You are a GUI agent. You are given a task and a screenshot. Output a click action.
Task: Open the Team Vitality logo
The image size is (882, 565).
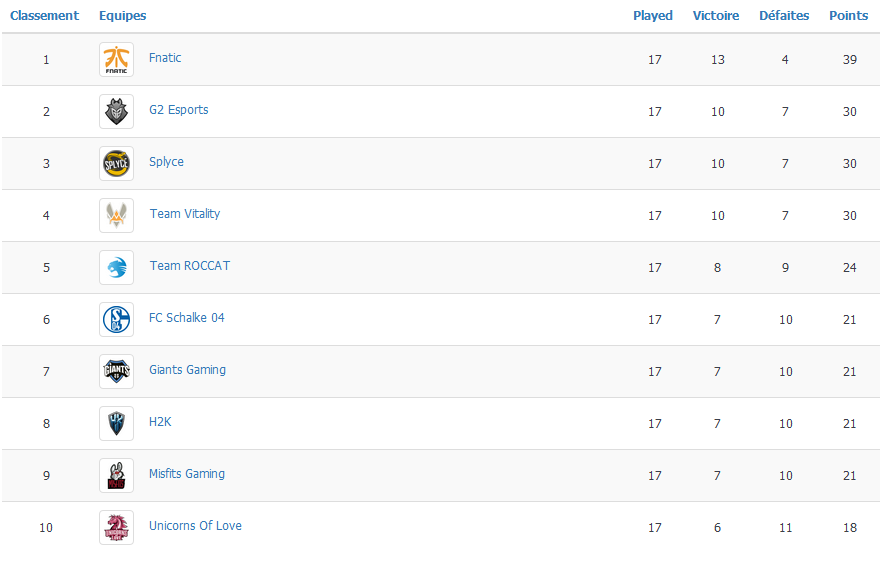coord(116,216)
